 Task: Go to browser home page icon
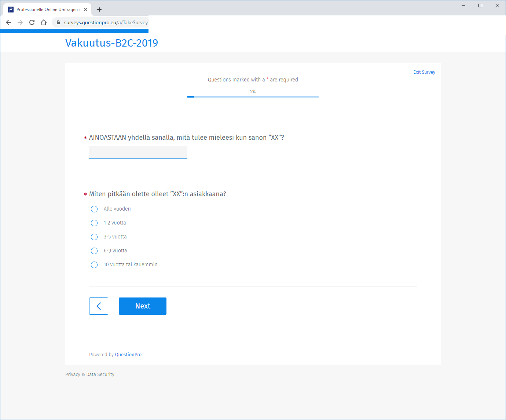tap(44, 22)
